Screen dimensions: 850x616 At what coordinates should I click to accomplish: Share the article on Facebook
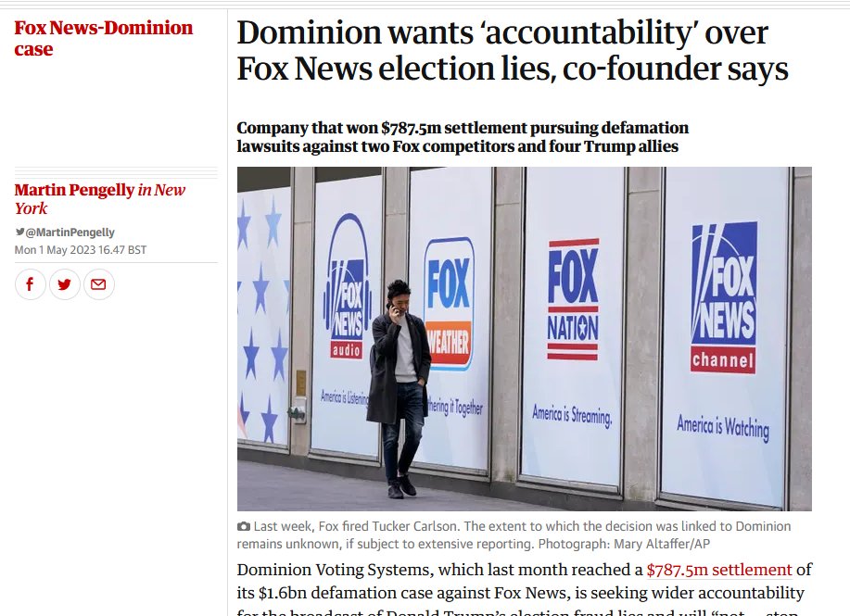coord(31,284)
